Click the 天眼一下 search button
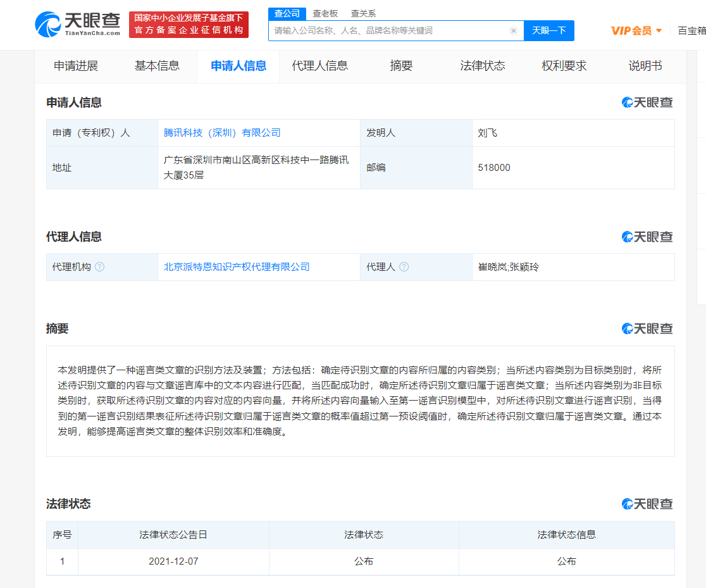The image size is (706, 588). 549,30
